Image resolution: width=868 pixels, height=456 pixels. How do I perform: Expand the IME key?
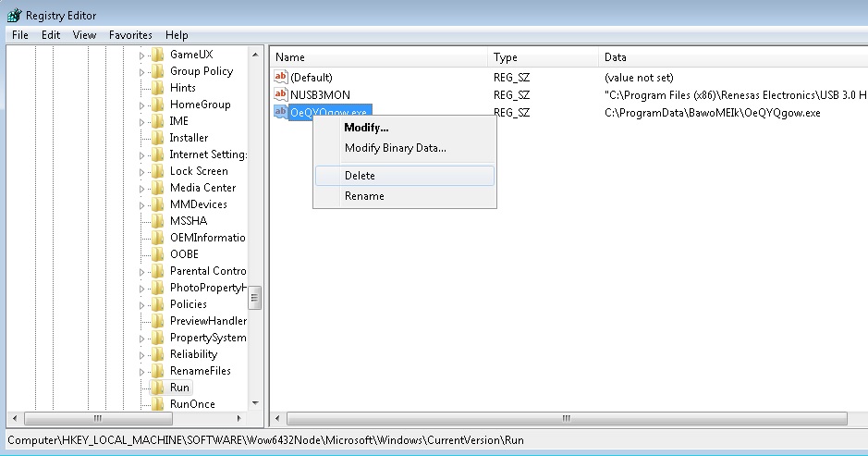click(141, 122)
